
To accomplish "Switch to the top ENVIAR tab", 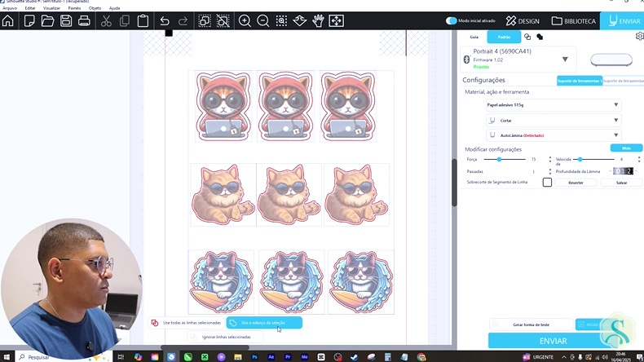I will [x=624, y=21].
